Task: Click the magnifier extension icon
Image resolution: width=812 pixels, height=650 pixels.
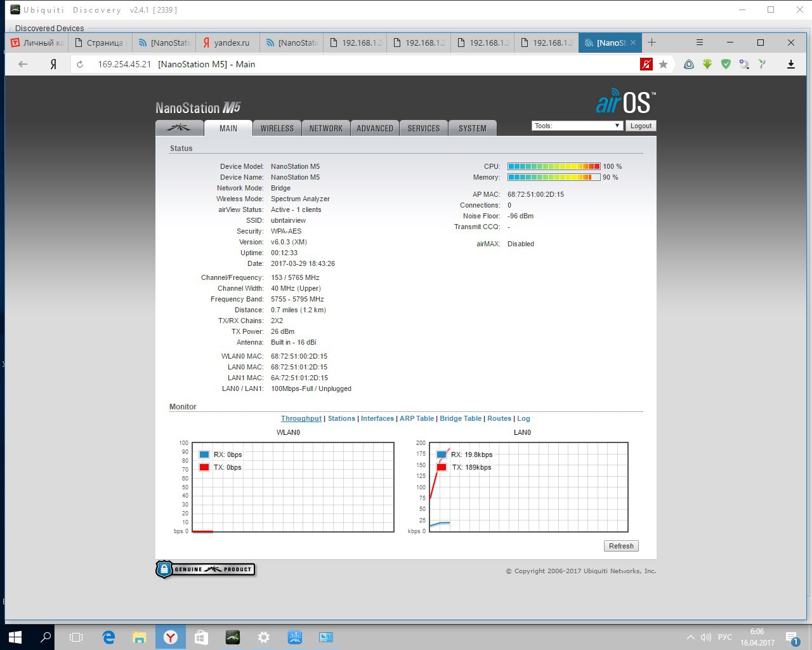Action: (744, 64)
